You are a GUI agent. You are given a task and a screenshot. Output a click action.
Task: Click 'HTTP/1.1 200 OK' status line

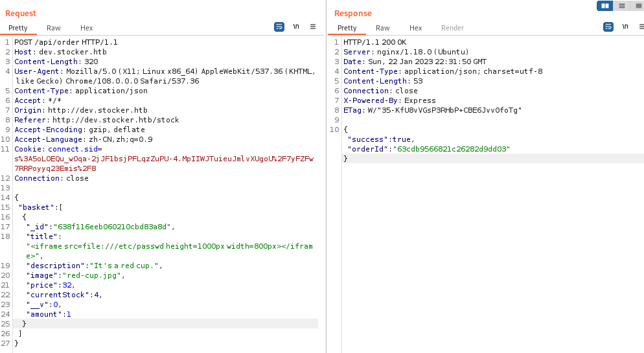[x=375, y=42]
